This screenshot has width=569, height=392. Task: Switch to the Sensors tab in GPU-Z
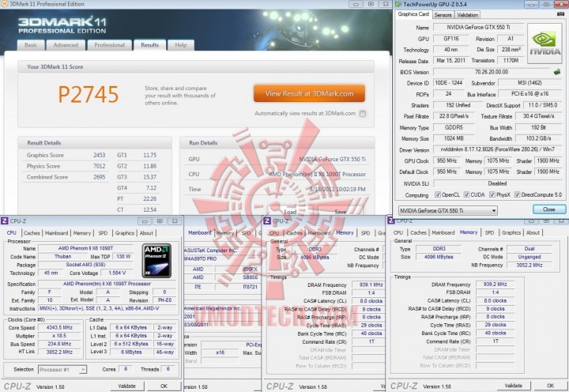443,15
